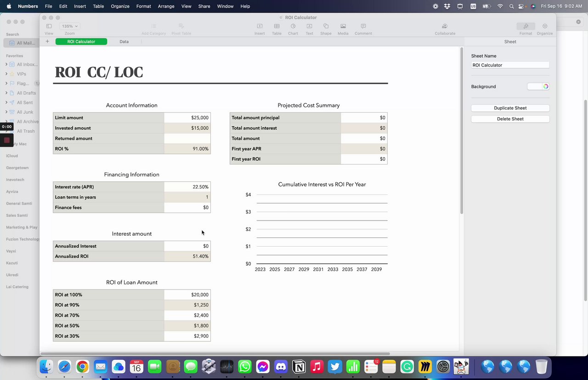
Task: Open Google Chrome from the dock
Action: pyautogui.click(x=83, y=366)
